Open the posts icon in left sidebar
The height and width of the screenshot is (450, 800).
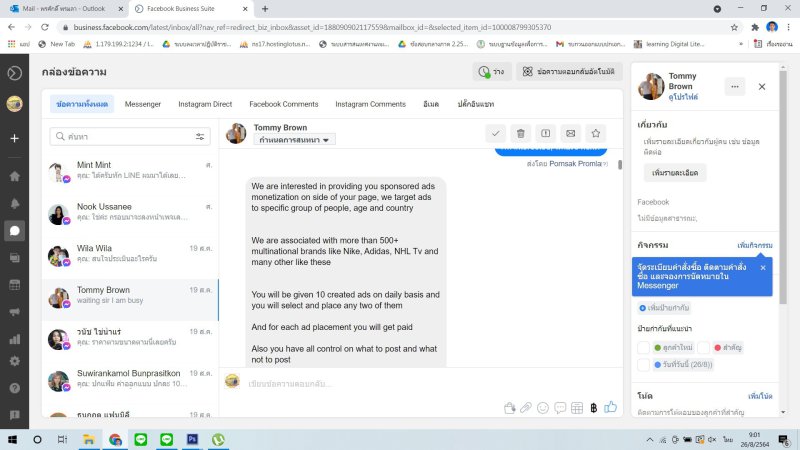[14, 258]
